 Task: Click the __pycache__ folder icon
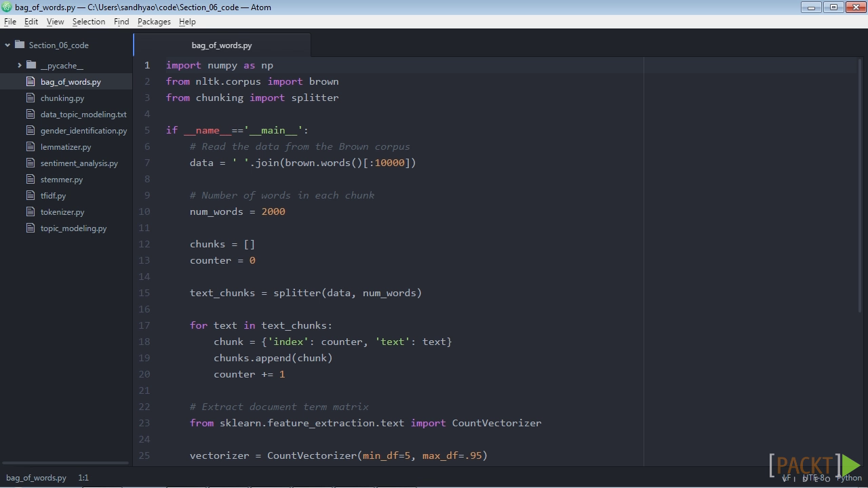pos(31,65)
